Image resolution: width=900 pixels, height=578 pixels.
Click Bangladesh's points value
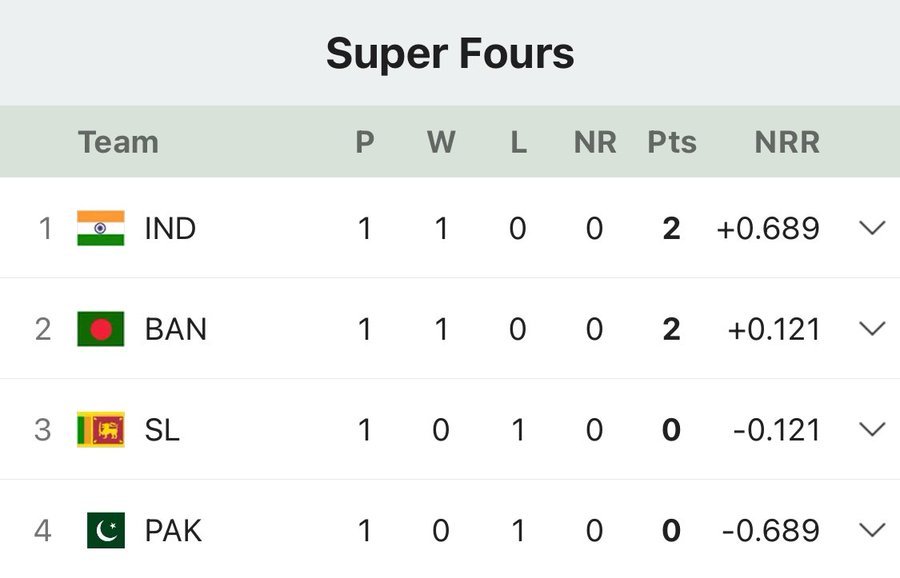(671, 329)
